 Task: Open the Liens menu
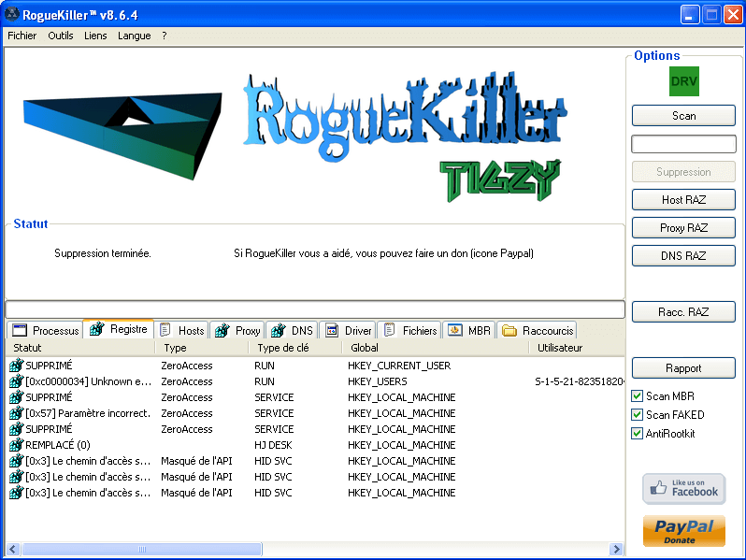pyautogui.click(x=95, y=36)
